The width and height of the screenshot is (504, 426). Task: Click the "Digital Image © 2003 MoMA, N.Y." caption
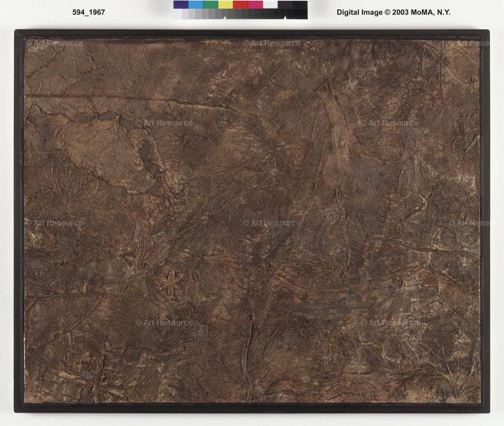(394, 12)
